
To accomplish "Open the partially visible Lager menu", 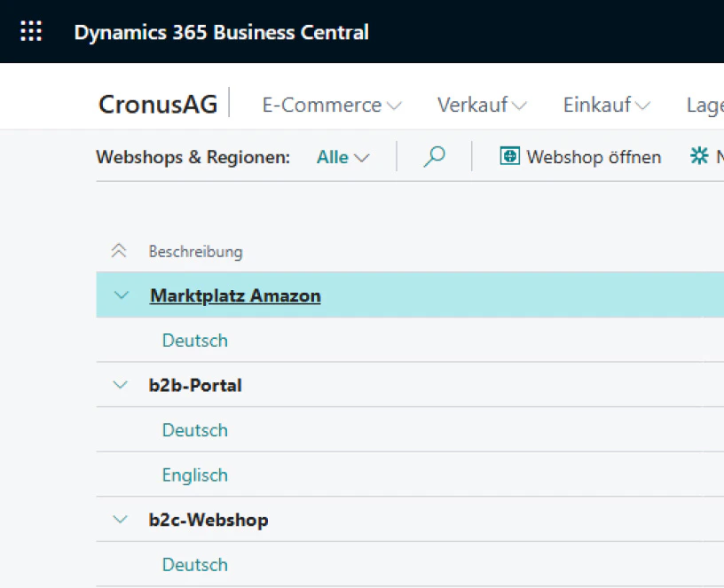I will pos(704,106).
